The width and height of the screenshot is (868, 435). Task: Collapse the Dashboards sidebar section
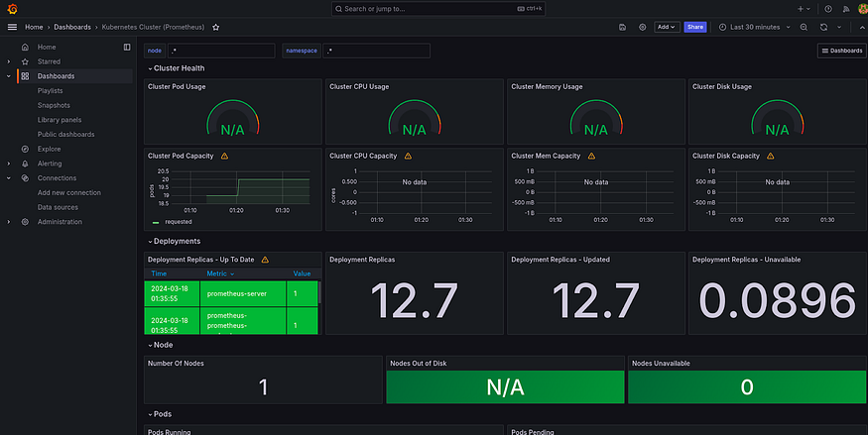click(x=8, y=76)
